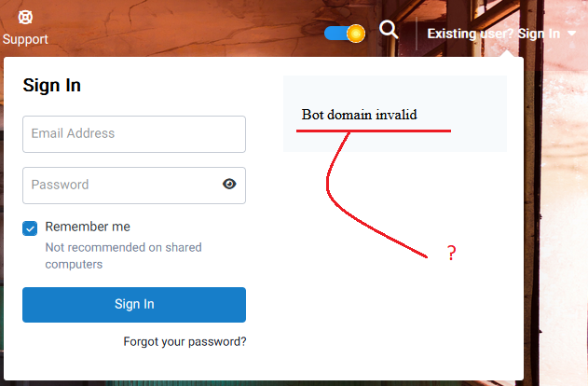Show password using the eye icon

(229, 184)
